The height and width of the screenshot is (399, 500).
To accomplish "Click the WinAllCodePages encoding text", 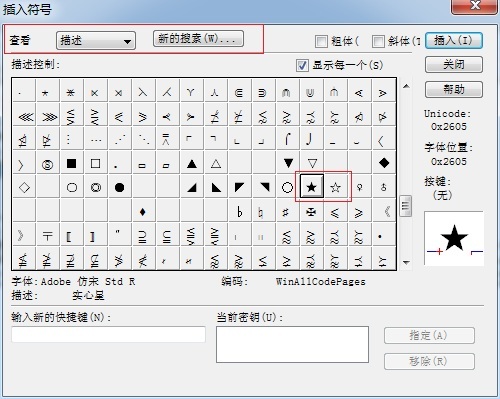I will (321, 282).
